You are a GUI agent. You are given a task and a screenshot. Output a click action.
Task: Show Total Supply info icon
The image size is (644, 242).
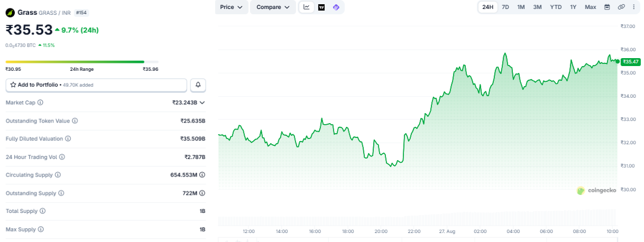point(43,211)
